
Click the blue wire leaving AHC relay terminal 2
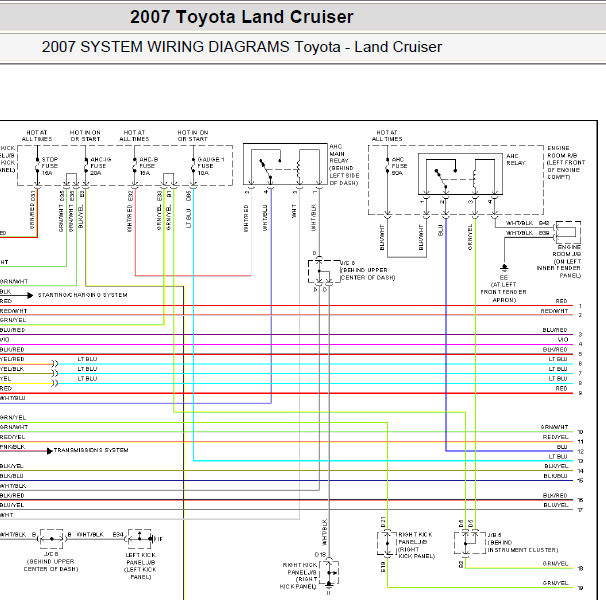(446, 332)
